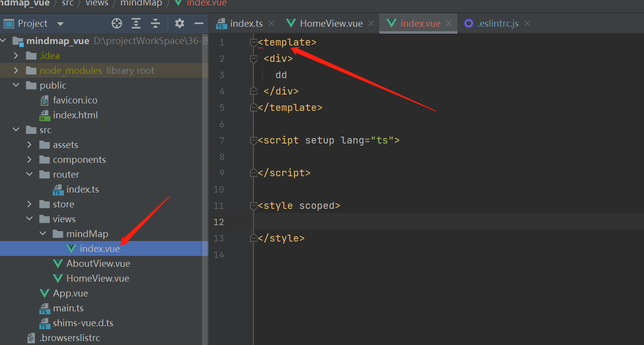Screen dimensions: 644x345
Task: Click the Collapse All icon in Project panel
Action: [155, 23]
